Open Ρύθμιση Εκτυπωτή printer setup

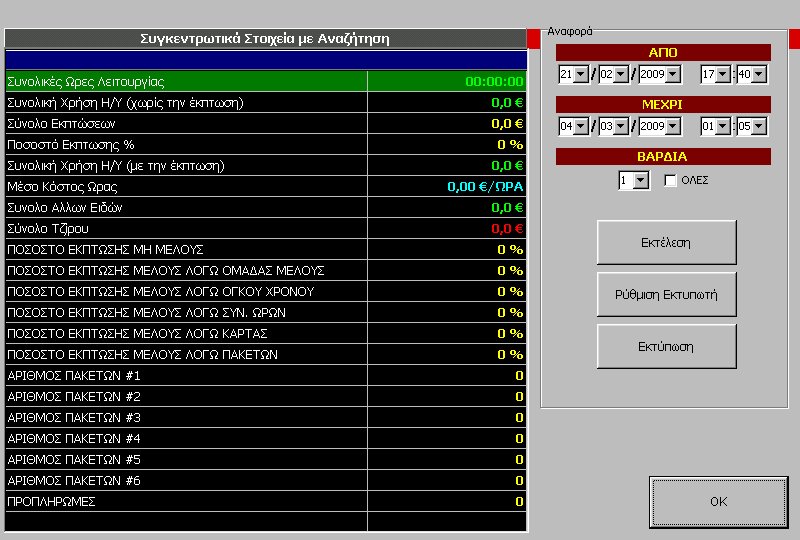click(x=666, y=295)
